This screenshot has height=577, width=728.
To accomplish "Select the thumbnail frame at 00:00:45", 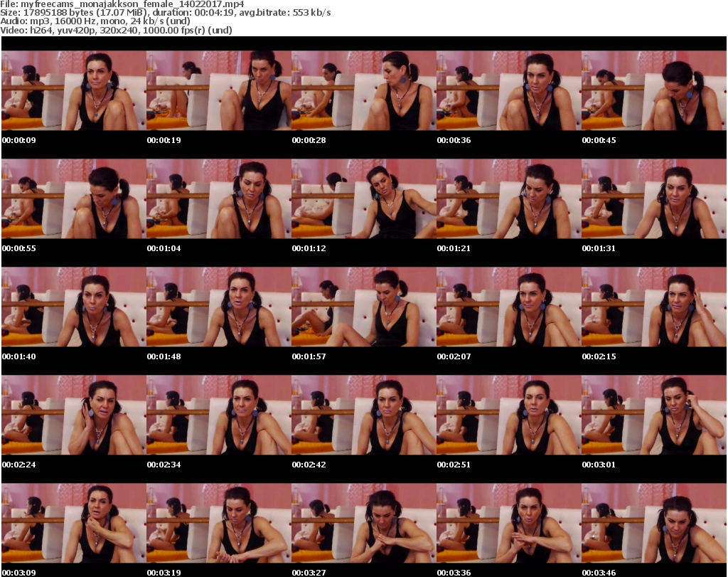I will click(653, 90).
